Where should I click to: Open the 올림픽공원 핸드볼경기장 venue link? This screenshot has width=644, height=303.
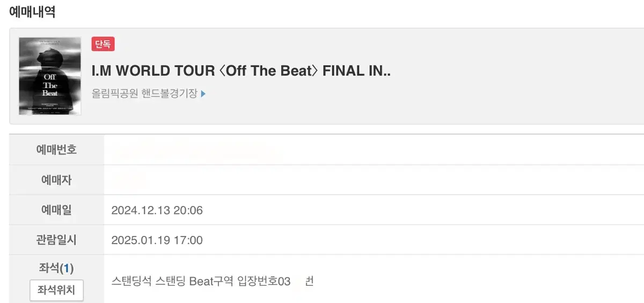click(145, 94)
